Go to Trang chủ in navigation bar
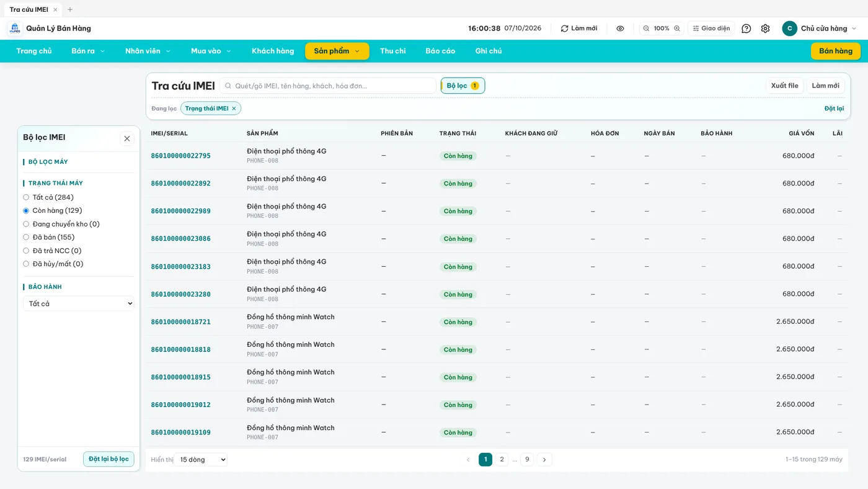The height and width of the screenshot is (489, 868). click(34, 51)
